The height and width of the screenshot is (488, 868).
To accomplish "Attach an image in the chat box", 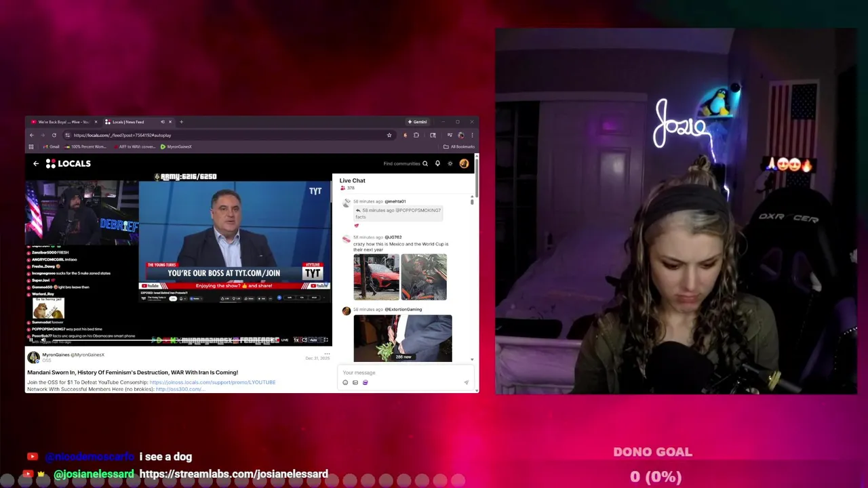I will point(355,383).
